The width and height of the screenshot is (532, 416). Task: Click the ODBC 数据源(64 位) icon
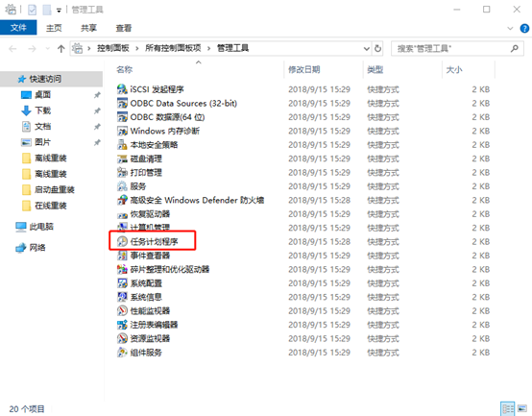(122, 117)
